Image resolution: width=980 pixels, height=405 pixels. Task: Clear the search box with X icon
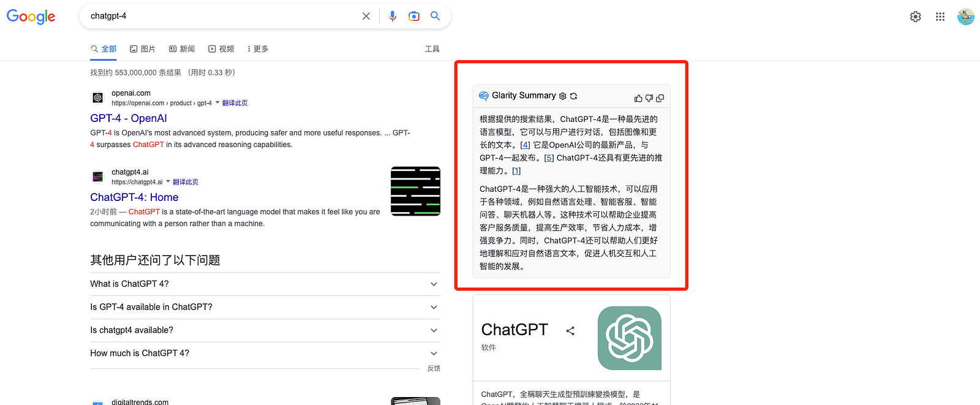pyautogui.click(x=366, y=16)
